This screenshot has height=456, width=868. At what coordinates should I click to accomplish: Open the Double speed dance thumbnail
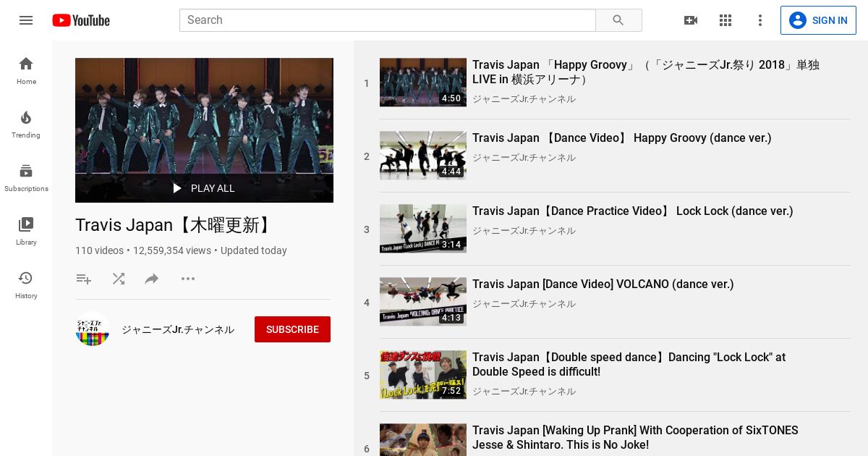pos(423,375)
